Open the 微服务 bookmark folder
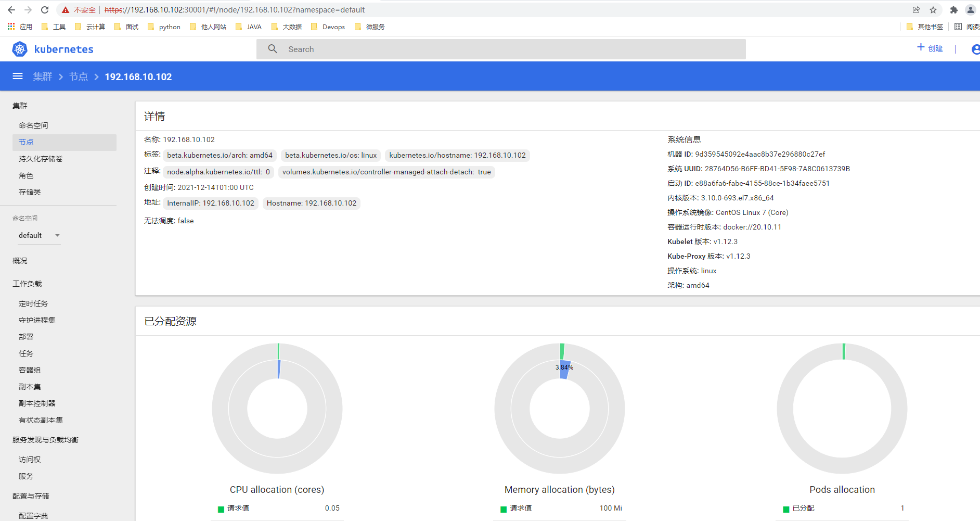The width and height of the screenshot is (980, 521). 369,27
